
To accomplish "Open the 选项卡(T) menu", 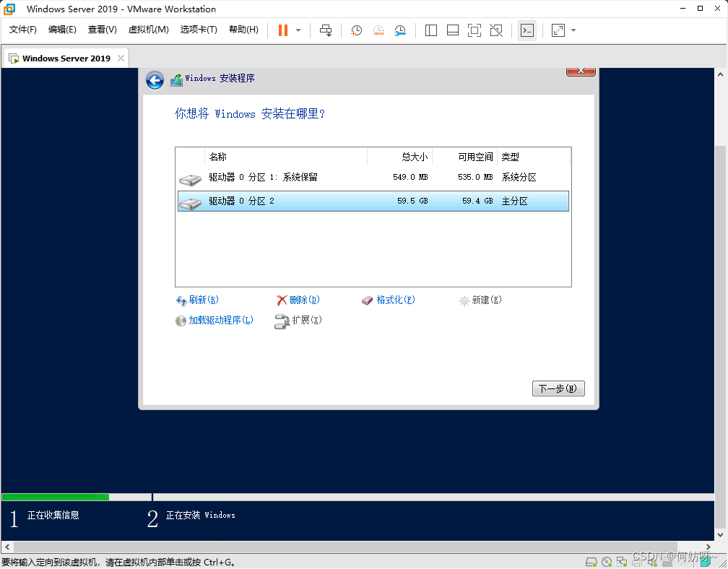I will [199, 30].
